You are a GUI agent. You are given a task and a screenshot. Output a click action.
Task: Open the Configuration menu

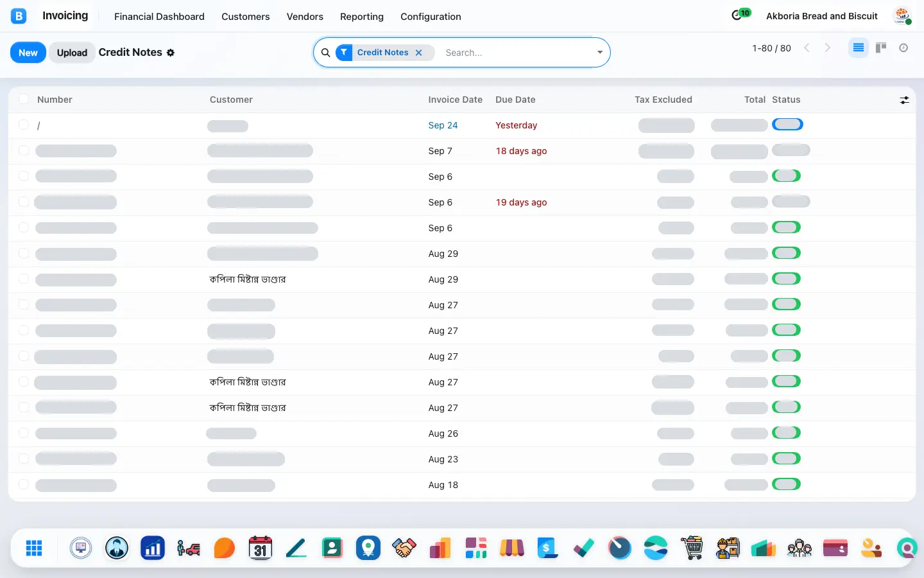tap(431, 17)
